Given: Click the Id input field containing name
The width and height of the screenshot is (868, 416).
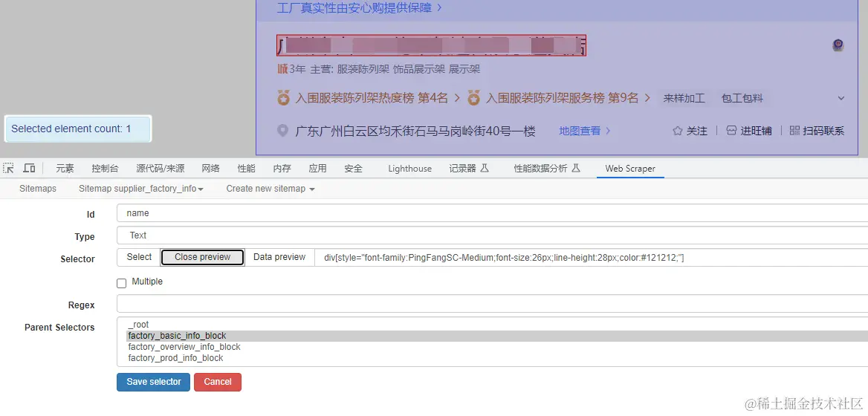Looking at the screenshot, I should click(x=492, y=213).
